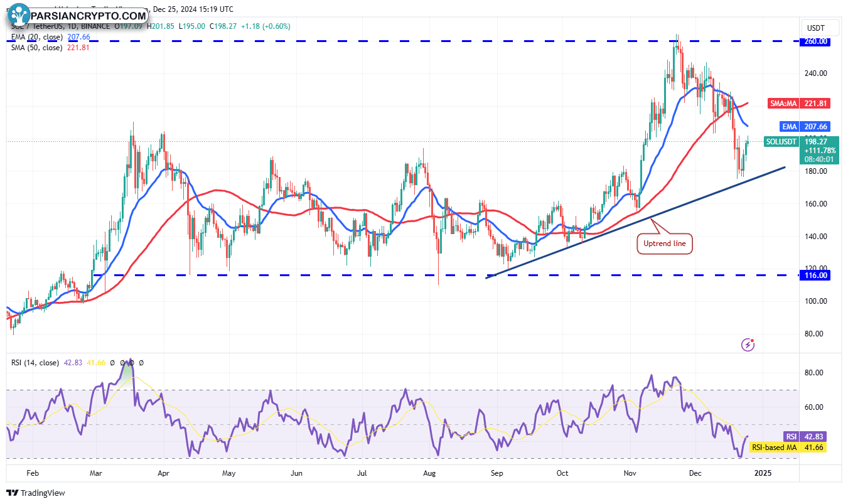Click the Nov date axis label
The width and height of the screenshot is (848, 504).
[629, 473]
